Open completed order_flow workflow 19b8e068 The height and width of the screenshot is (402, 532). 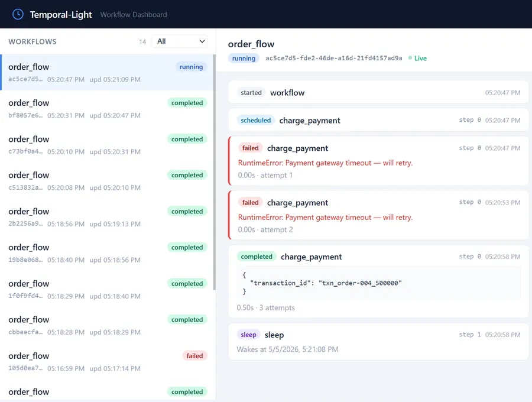(x=107, y=253)
